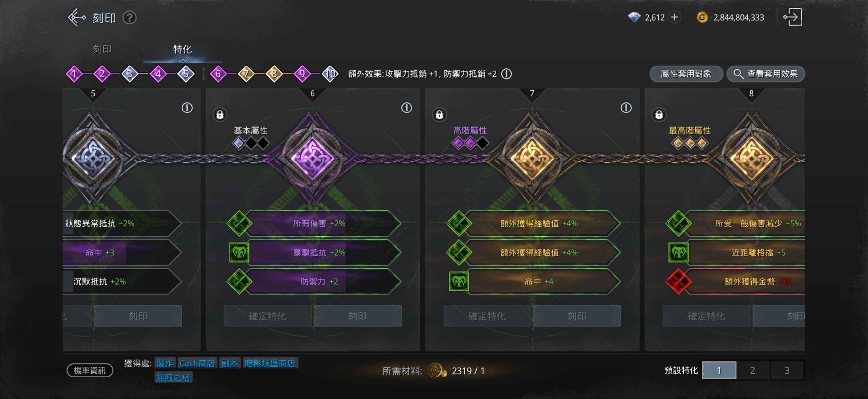Toggle the lock on slot 6
868x399 pixels.
pos(220,114)
